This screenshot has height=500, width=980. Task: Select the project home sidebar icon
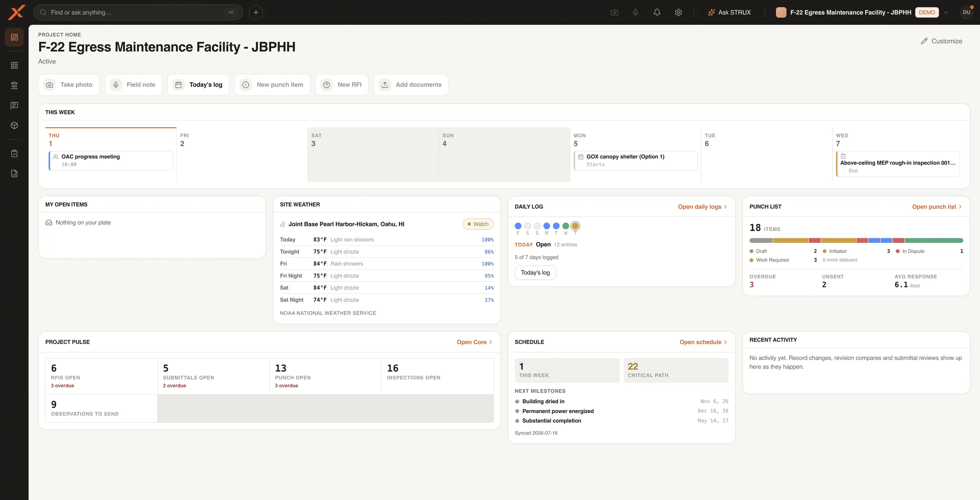(14, 37)
